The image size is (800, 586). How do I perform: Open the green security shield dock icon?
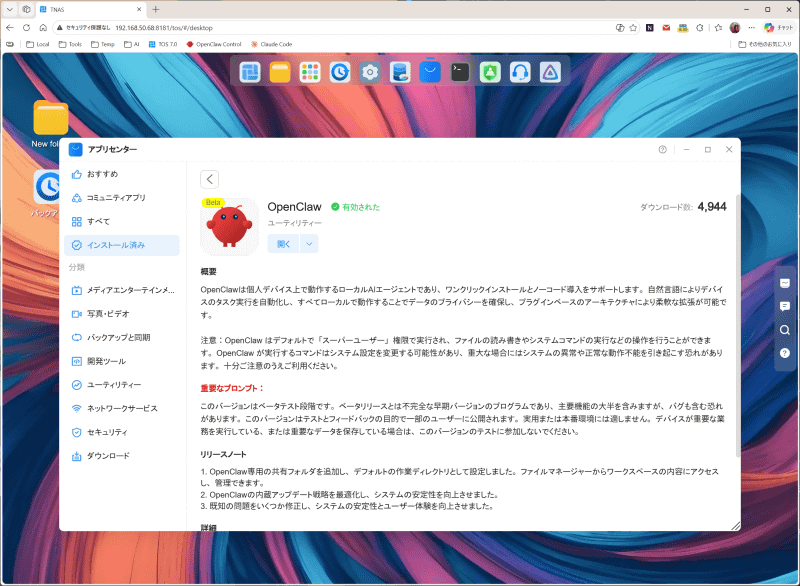(490, 72)
